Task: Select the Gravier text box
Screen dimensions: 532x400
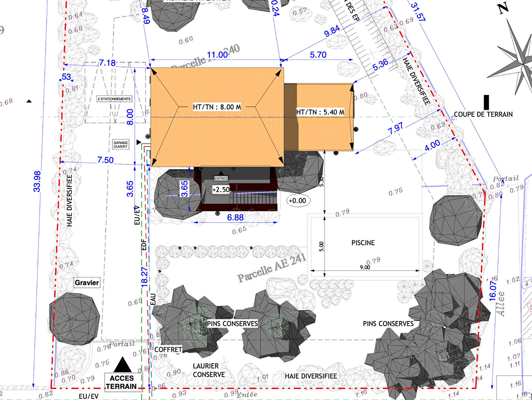Action: [87, 283]
